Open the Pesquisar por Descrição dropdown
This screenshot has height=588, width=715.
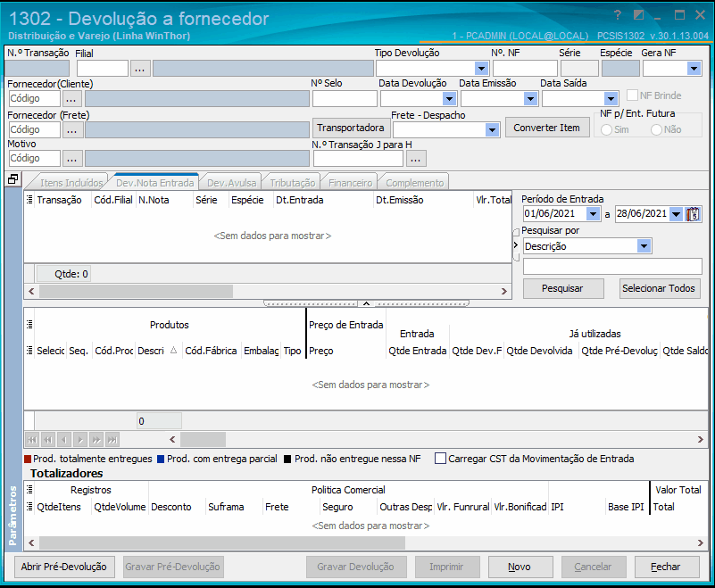(x=644, y=246)
